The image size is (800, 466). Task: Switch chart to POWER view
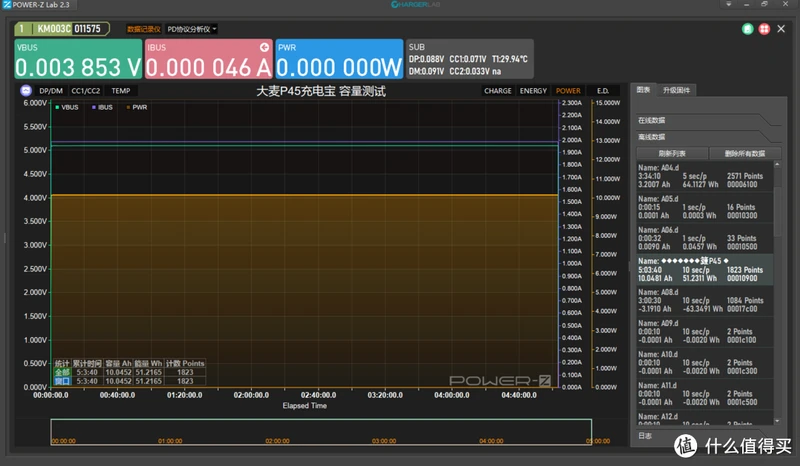[568, 91]
